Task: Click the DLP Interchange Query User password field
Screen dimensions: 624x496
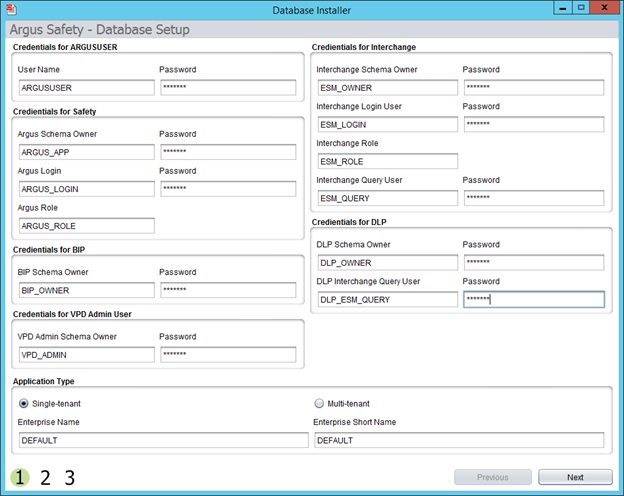Action: coord(534,299)
